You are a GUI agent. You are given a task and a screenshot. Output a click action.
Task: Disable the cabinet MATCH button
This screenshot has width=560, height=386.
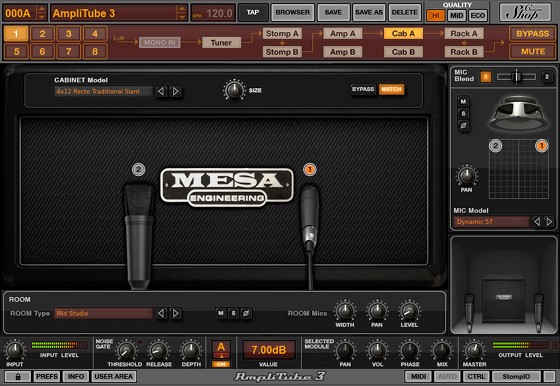(x=391, y=89)
